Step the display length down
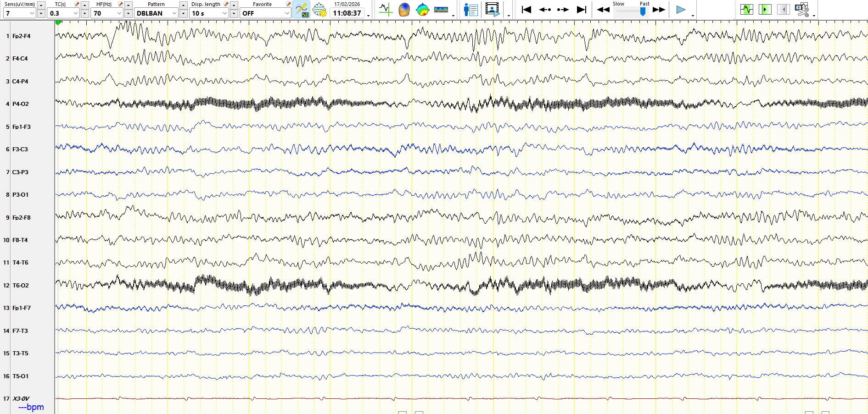The image size is (868, 414). click(234, 14)
